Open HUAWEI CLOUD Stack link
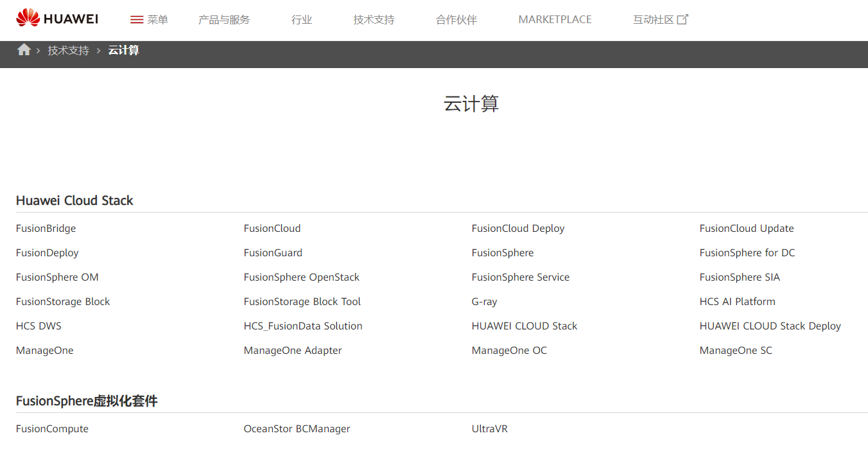 [x=525, y=326]
